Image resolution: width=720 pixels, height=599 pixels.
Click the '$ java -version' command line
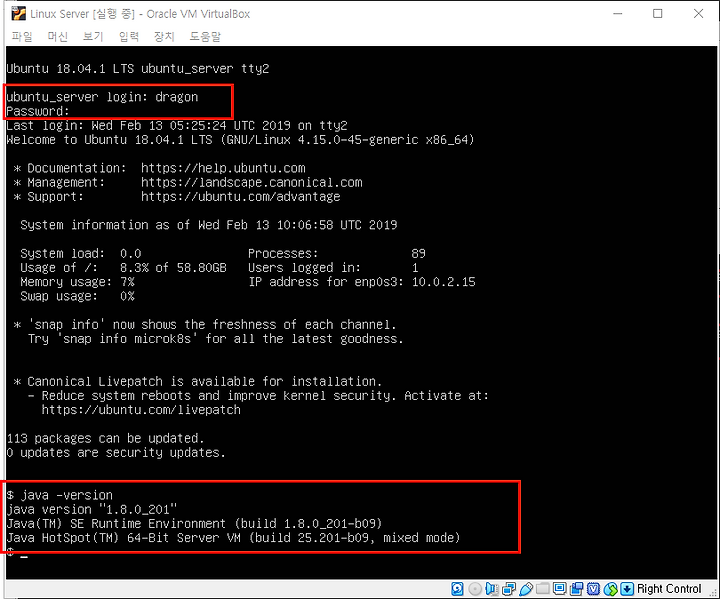(60, 495)
